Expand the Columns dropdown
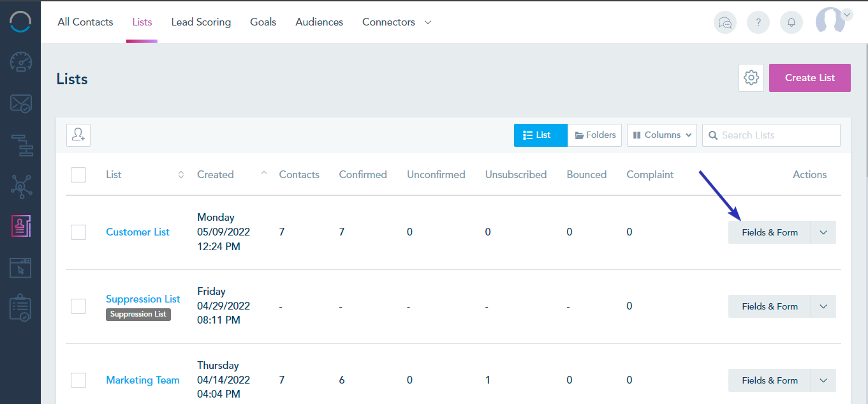The height and width of the screenshot is (404, 868). tap(661, 135)
